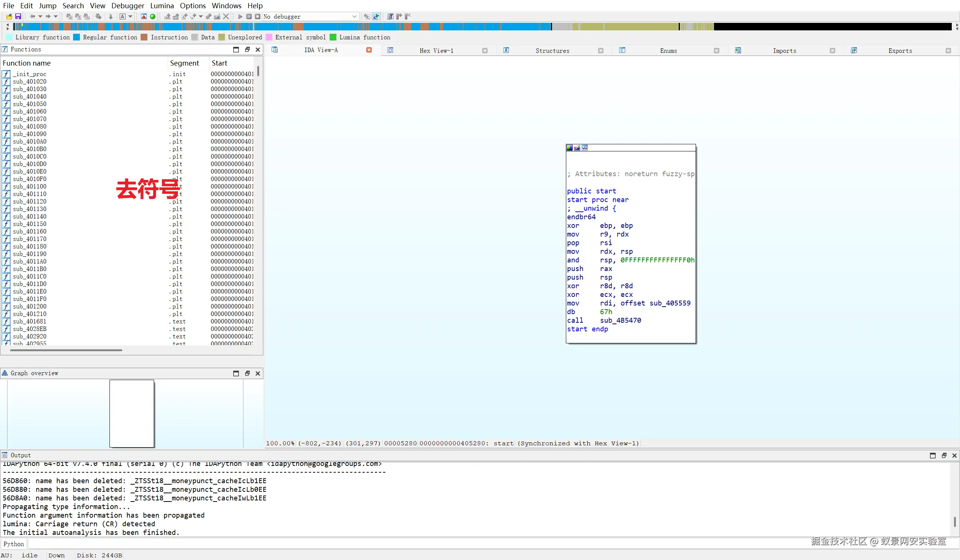Close the Structures tab

tap(600, 51)
